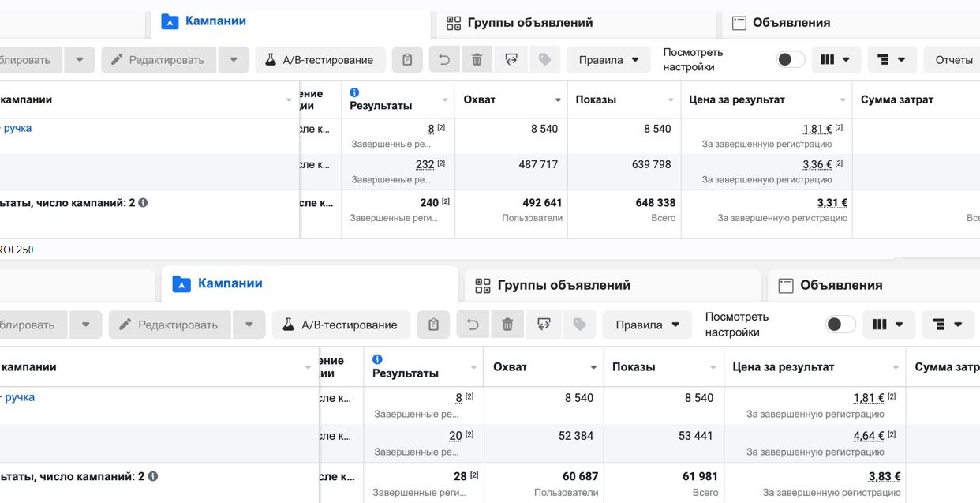Screen dimensions: 980x503
Task: Click the clipboard/copy icon in the toolbar
Action: (x=407, y=59)
